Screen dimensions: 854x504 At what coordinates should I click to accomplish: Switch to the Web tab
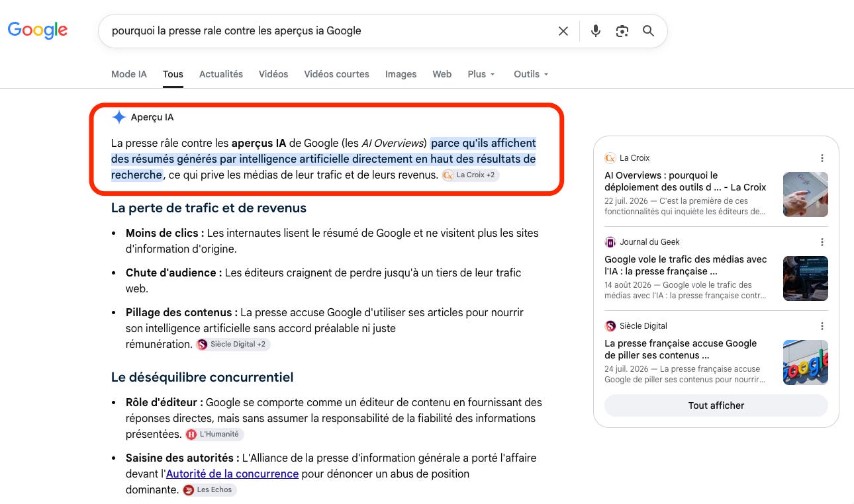442,74
